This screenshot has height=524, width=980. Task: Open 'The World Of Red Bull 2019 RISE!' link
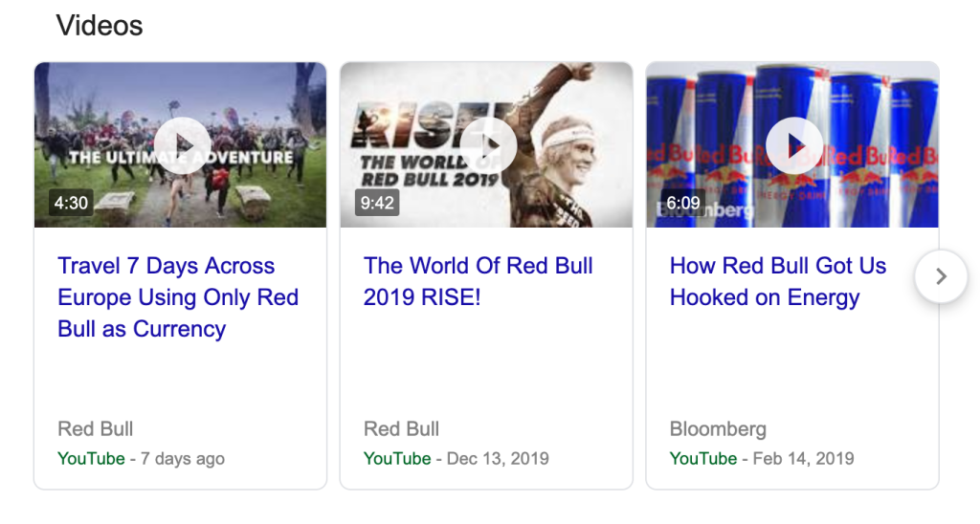pyautogui.click(x=479, y=282)
